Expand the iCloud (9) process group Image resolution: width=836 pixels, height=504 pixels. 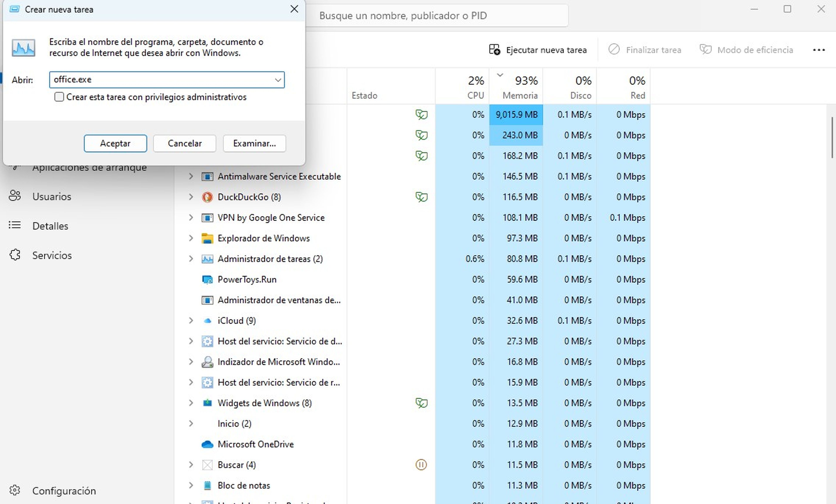191,321
